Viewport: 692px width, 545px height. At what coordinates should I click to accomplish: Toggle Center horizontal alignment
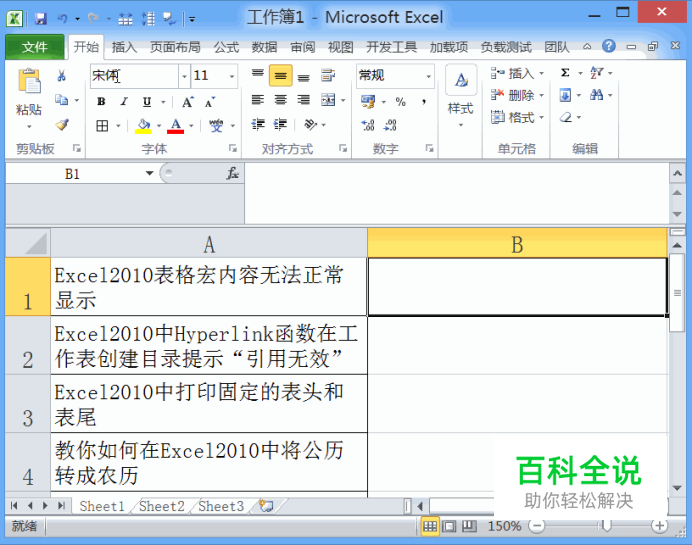tap(281, 100)
